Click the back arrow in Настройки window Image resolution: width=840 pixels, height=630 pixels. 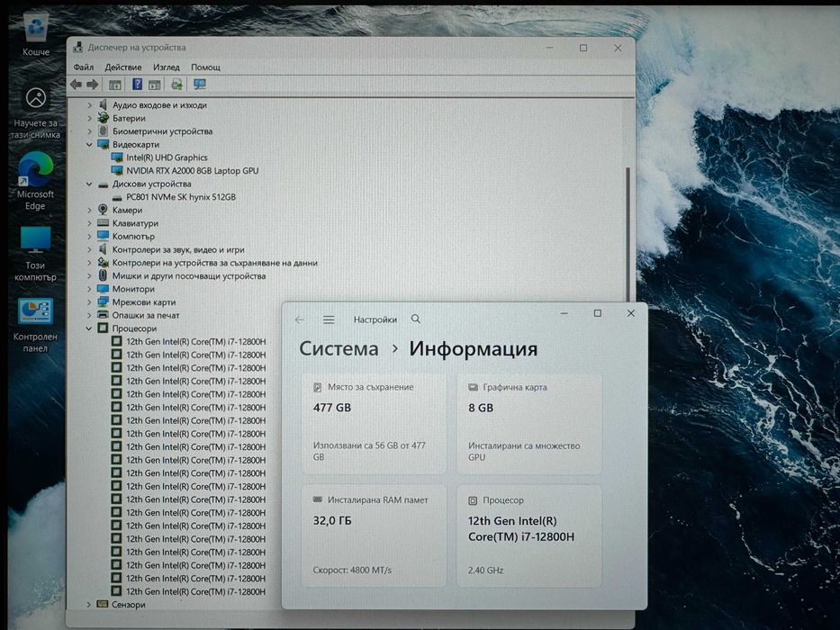pos(300,319)
